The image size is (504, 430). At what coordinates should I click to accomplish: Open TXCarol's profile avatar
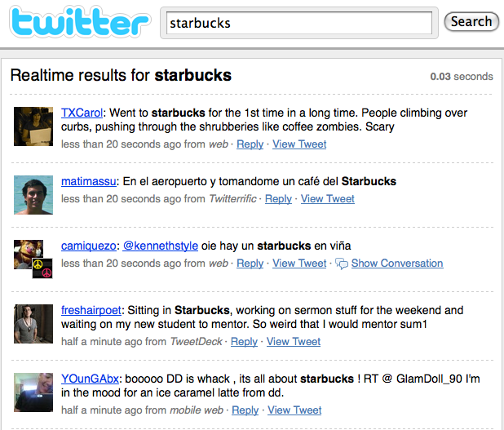33,126
